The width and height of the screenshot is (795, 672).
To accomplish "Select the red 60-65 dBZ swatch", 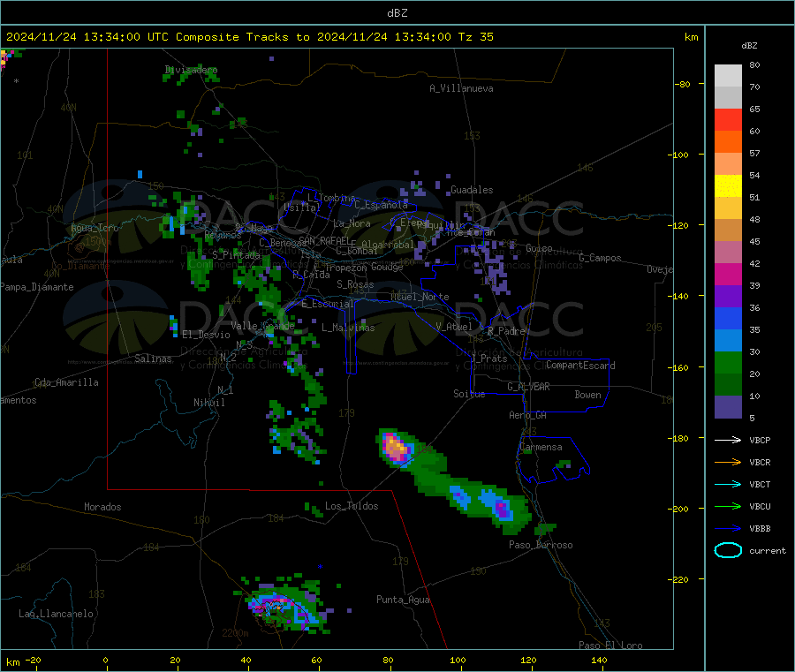I will tap(728, 119).
